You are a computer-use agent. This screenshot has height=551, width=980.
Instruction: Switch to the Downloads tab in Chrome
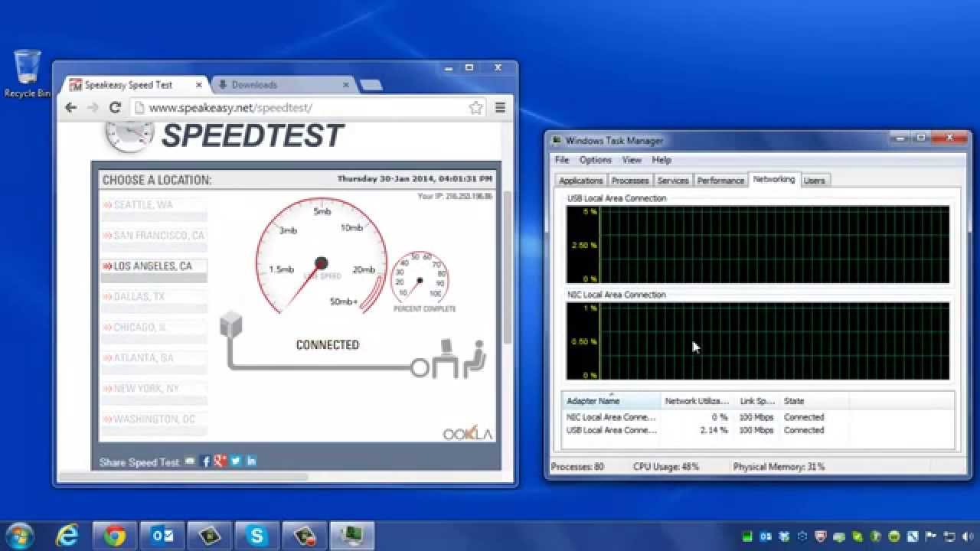[283, 85]
